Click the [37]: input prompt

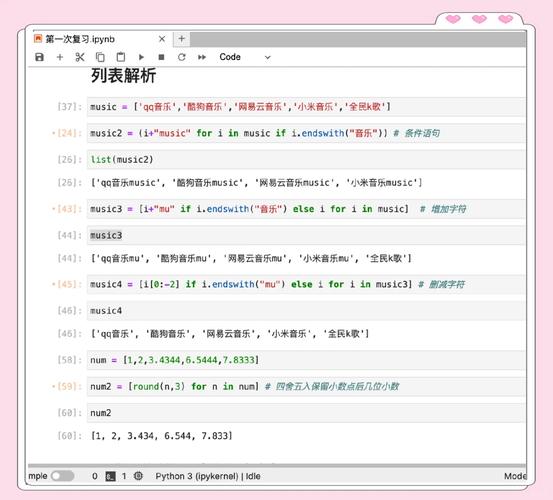pyautogui.click(x=69, y=107)
